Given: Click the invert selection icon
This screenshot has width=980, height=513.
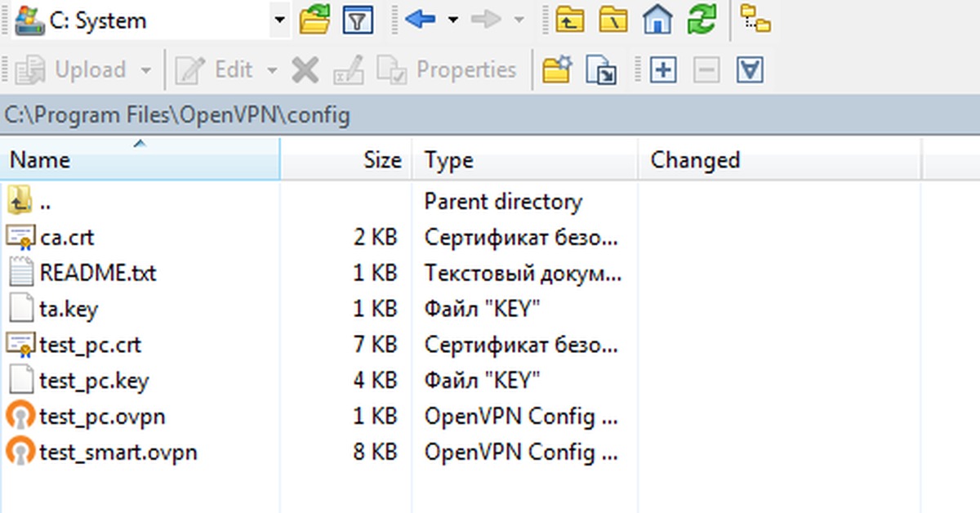Looking at the screenshot, I should coord(750,70).
